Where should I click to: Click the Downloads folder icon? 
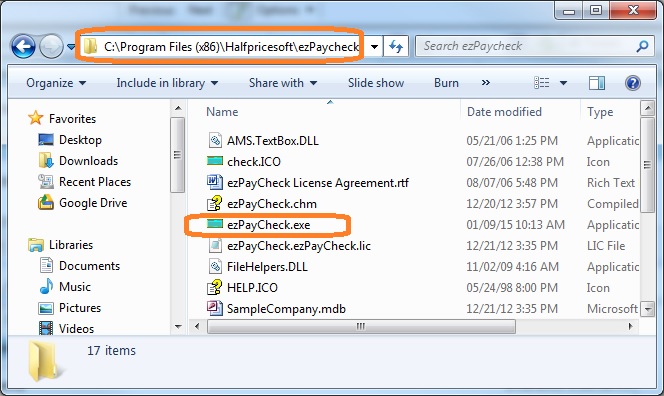(46, 161)
